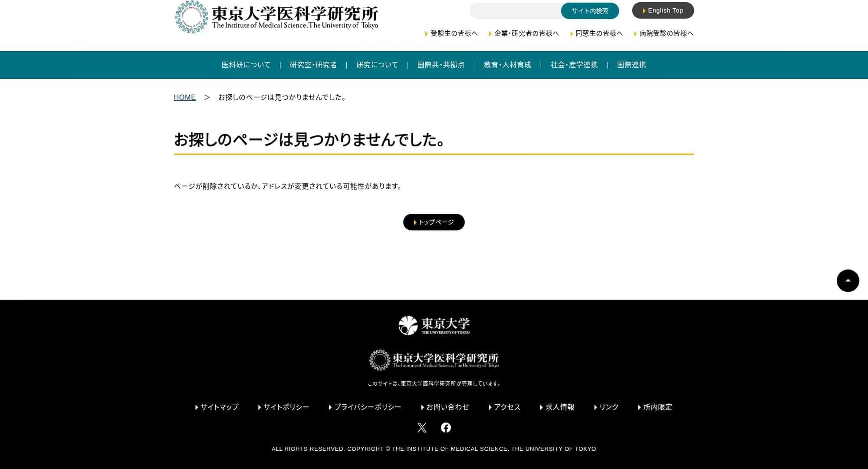Open the 病院受診の皆様へ link
The width and height of the screenshot is (868, 469).
[666, 33]
